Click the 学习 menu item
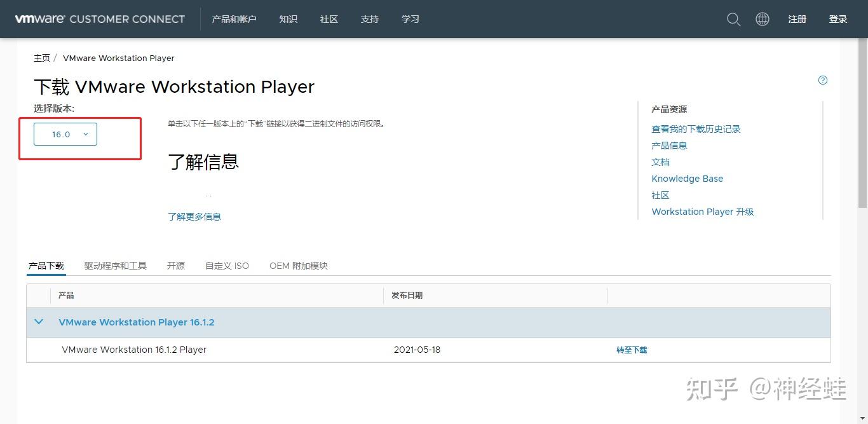The height and width of the screenshot is (424, 868). 410,19
